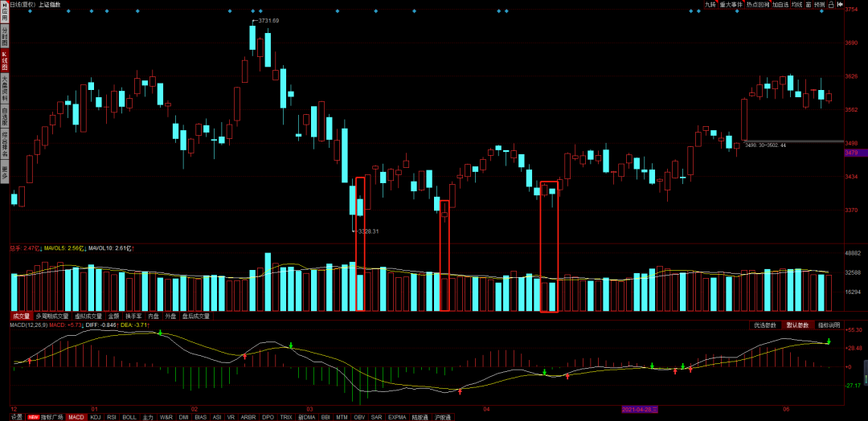The width and height of the screenshot is (868, 421).
Task: Select the 金额 amount tab
Action: pyautogui.click(x=113, y=317)
